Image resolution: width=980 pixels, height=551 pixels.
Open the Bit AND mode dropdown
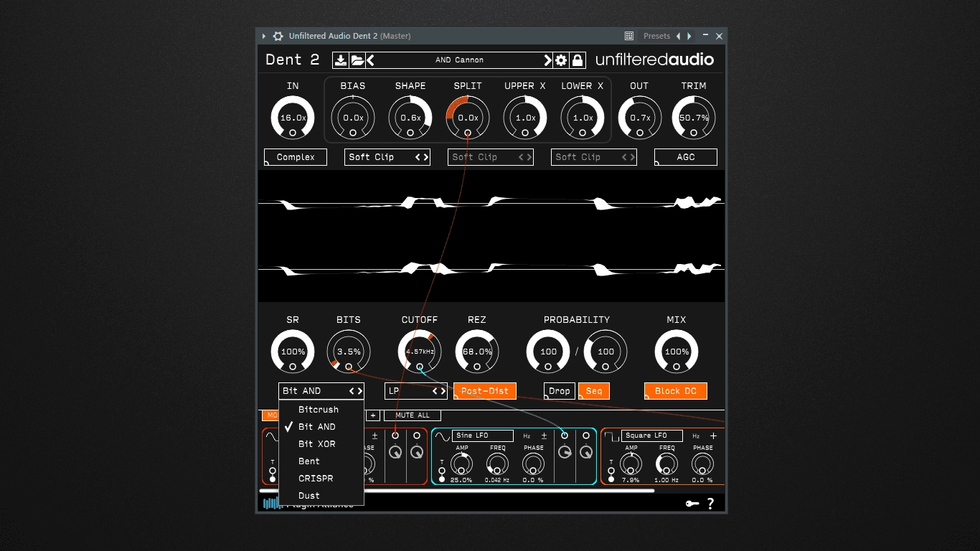coord(321,391)
